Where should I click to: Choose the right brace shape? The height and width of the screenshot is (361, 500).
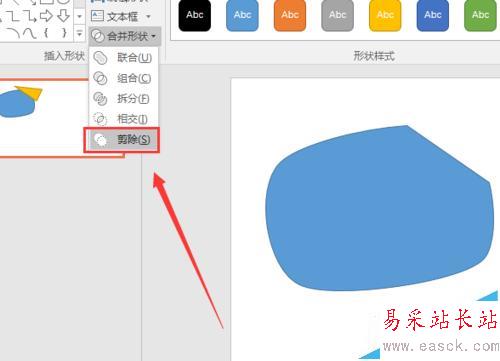[64, 33]
